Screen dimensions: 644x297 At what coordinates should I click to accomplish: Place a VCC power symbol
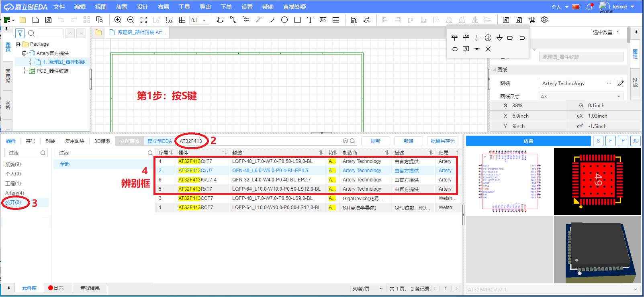coord(454,38)
